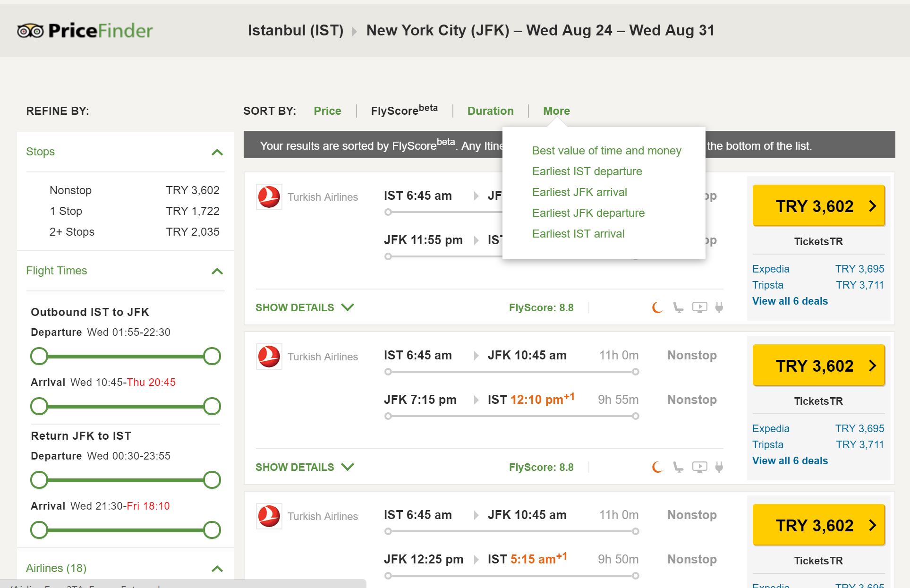Book third flight TRY 3,602 button
Viewport: 910px width, 588px height.
(x=818, y=525)
